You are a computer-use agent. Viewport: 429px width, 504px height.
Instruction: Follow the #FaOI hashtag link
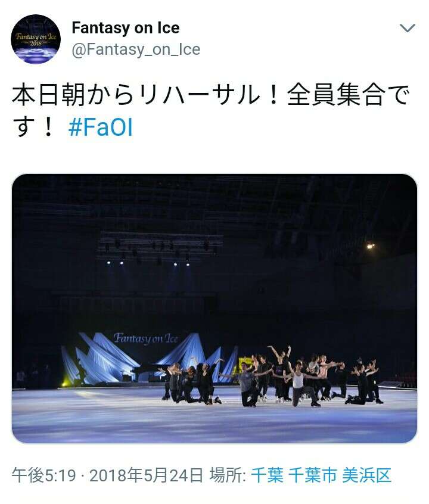pyautogui.click(x=100, y=127)
